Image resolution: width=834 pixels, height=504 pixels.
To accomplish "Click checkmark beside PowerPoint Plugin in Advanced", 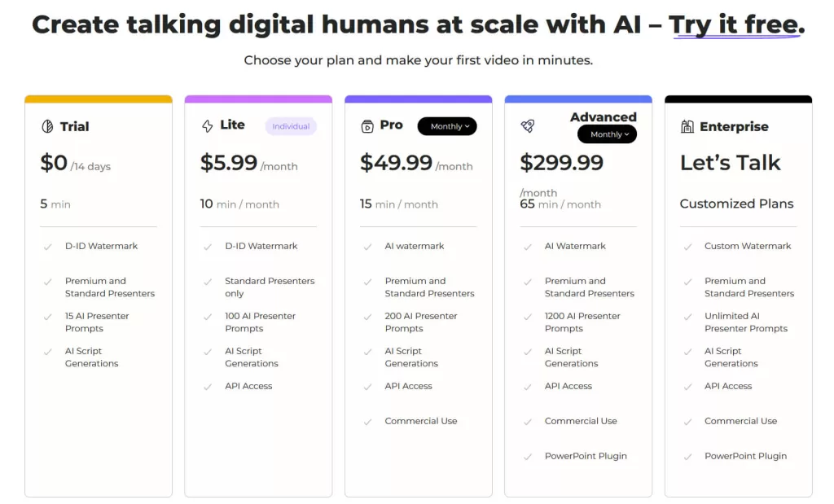I will pos(528,457).
